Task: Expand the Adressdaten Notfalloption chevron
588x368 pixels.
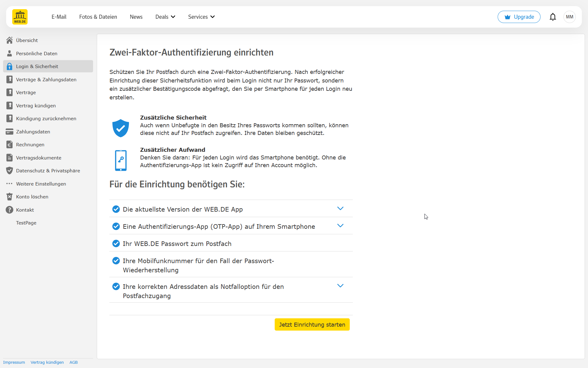Action: (340, 286)
